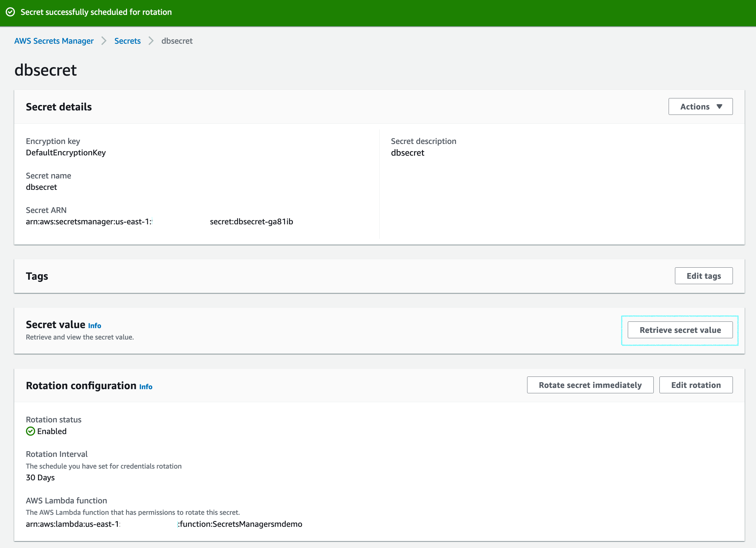Click the Enabled rotation status check icon
This screenshot has width=756, height=548.
point(30,431)
